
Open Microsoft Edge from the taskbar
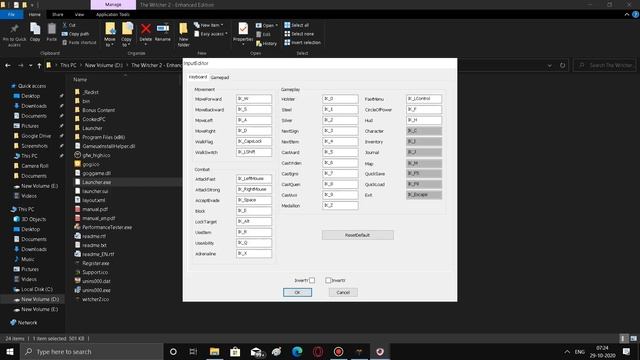click(x=297, y=351)
